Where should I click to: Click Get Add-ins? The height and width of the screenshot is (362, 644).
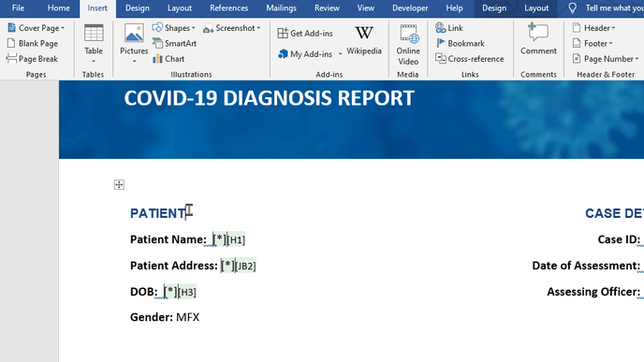(305, 34)
